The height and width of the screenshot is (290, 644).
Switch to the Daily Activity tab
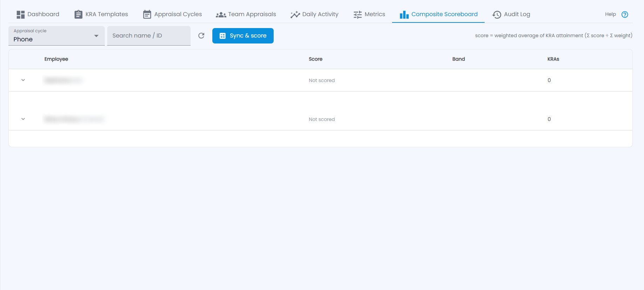click(314, 14)
